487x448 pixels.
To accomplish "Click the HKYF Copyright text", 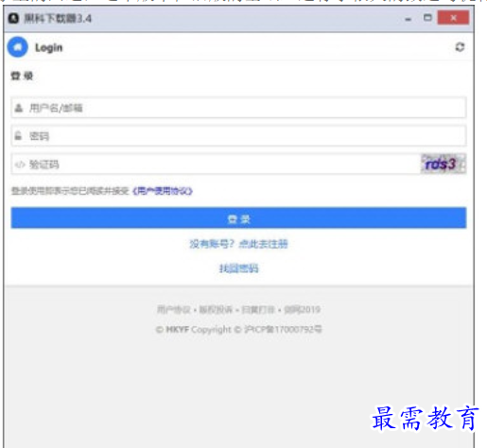I will coord(199,330).
